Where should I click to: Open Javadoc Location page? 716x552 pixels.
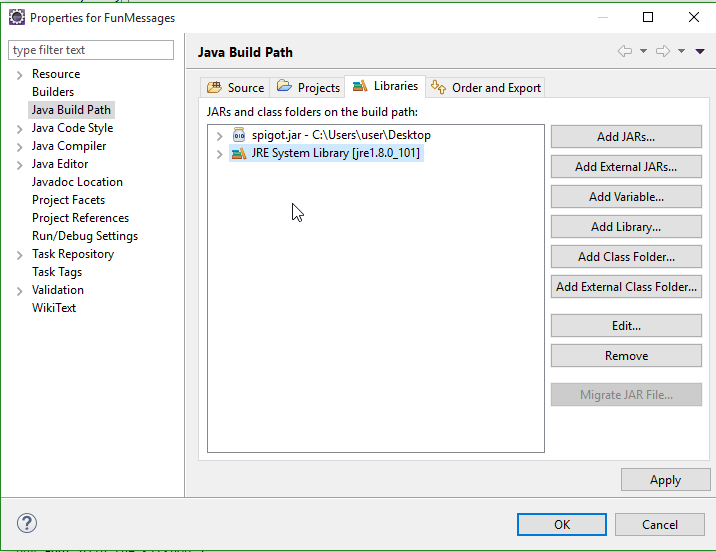tap(77, 182)
